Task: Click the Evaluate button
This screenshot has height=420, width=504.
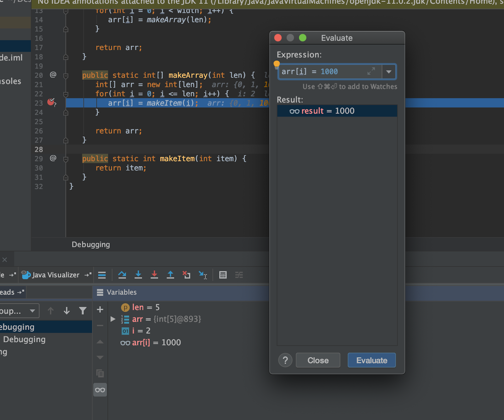Action: click(372, 360)
